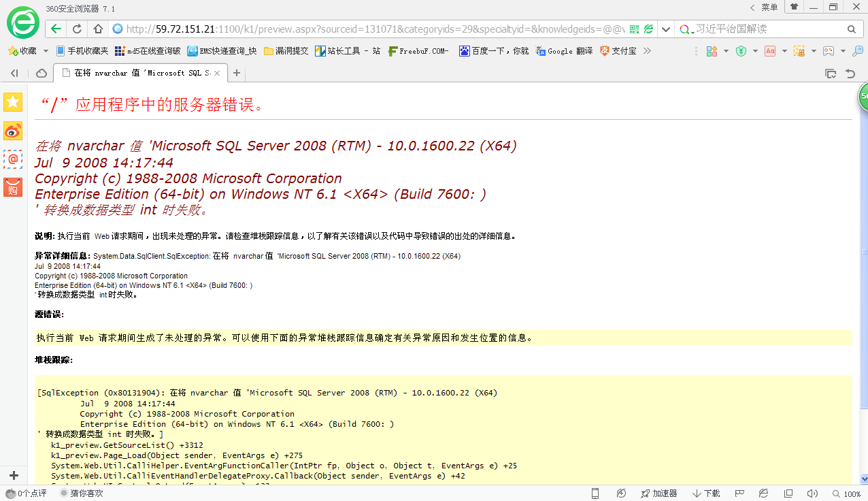Open 手机收藏夹 bookmark
The width and height of the screenshot is (868, 501).
(x=82, y=51)
